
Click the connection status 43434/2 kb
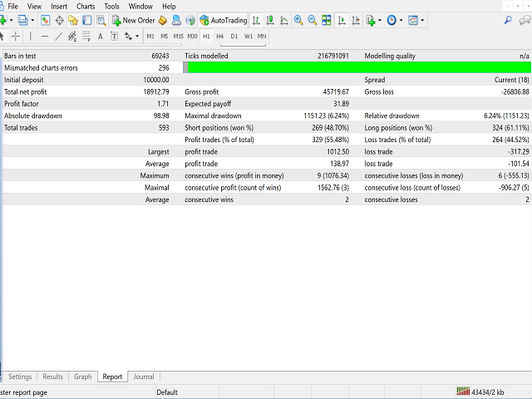(480, 392)
